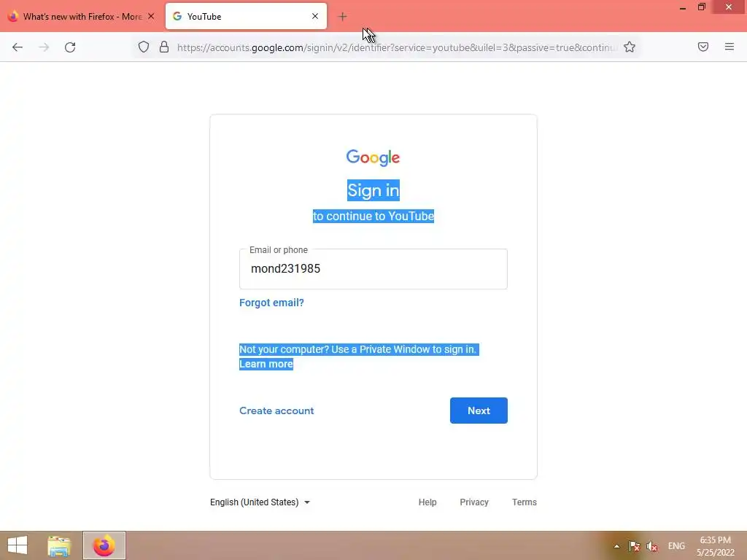Close the YouTube tab
The height and width of the screenshot is (560, 747).
[x=315, y=16]
